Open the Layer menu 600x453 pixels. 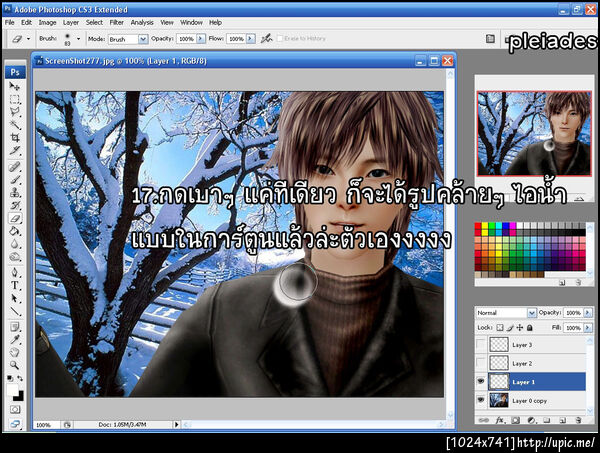point(71,23)
